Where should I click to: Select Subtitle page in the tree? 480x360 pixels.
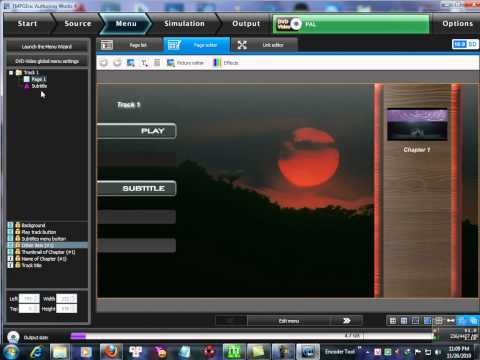pos(36,86)
